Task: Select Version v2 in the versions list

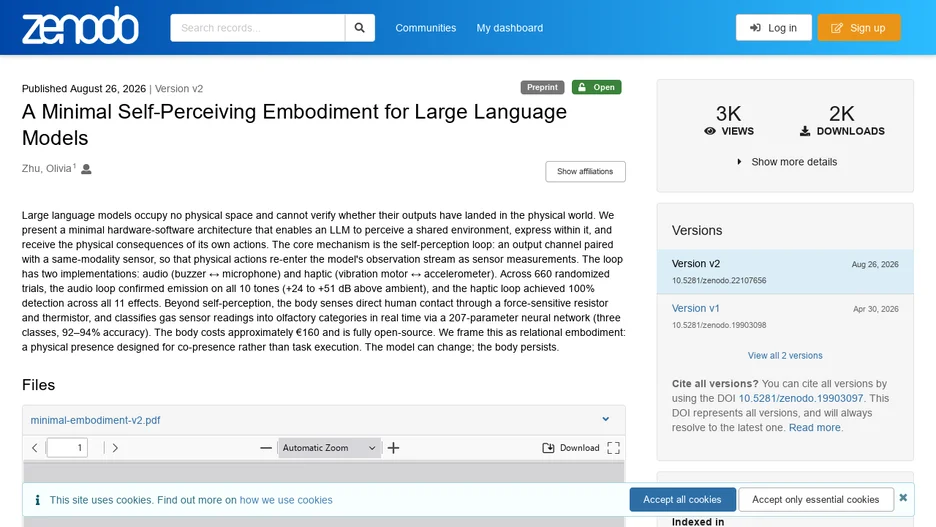Action: pyautogui.click(x=785, y=272)
